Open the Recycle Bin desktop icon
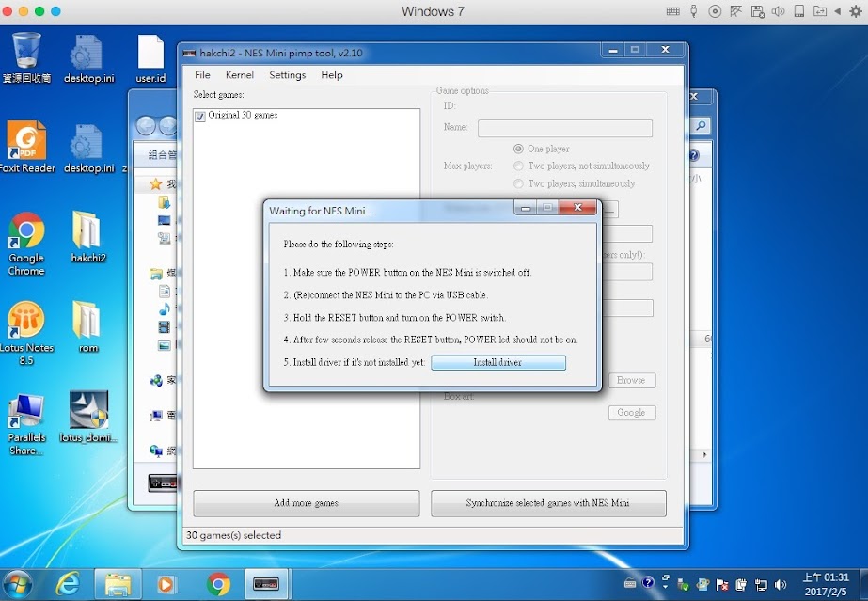 click(x=26, y=57)
